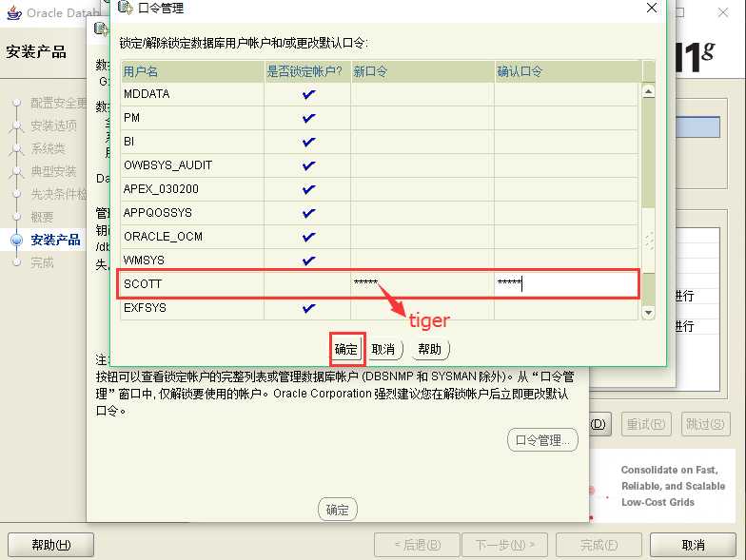
Task: Click the 确认口令 column header
Action: coord(569,72)
